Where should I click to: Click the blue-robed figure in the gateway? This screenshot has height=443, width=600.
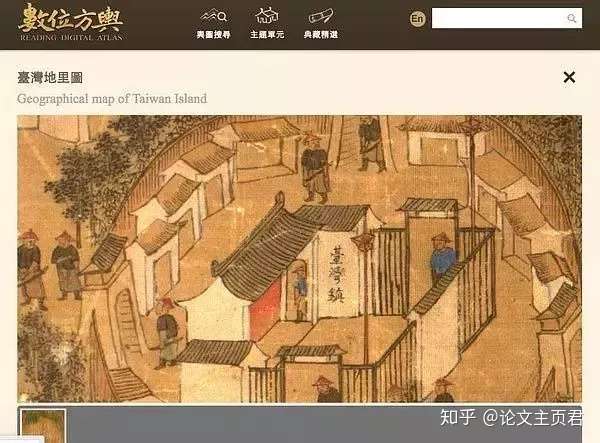[x=443, y=256]
